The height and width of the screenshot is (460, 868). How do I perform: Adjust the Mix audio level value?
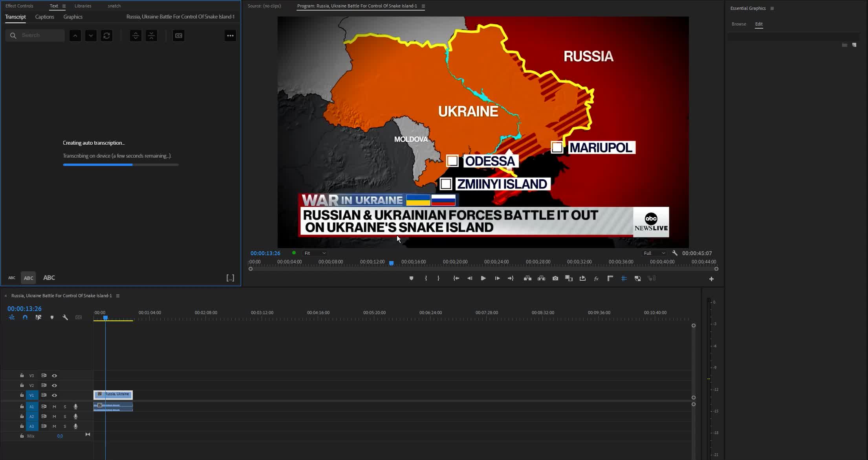click(60, 436)
